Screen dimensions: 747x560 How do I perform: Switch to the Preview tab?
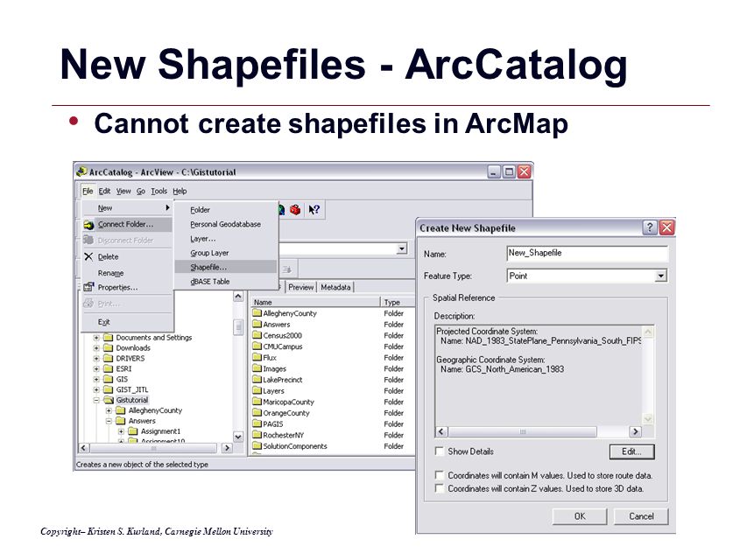click(301, 287)
